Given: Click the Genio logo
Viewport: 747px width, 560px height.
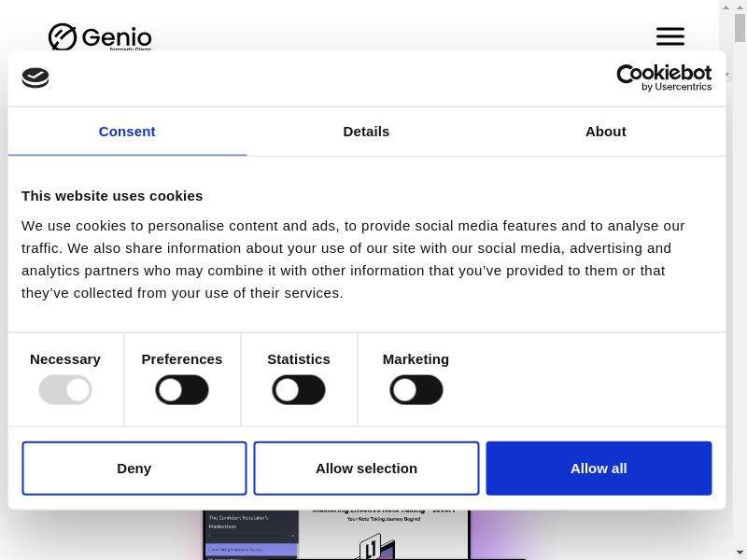Looking at the screenshot, I should 100,37.
